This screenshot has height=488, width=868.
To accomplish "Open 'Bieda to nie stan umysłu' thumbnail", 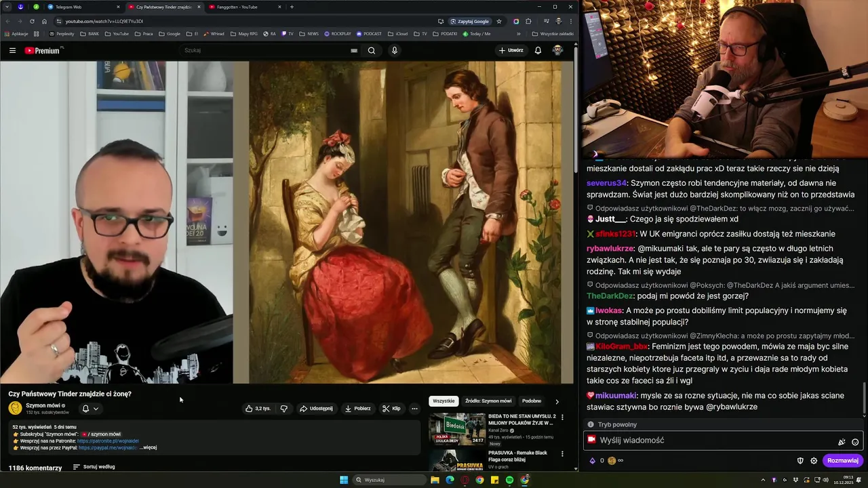I will pos(457,429).
